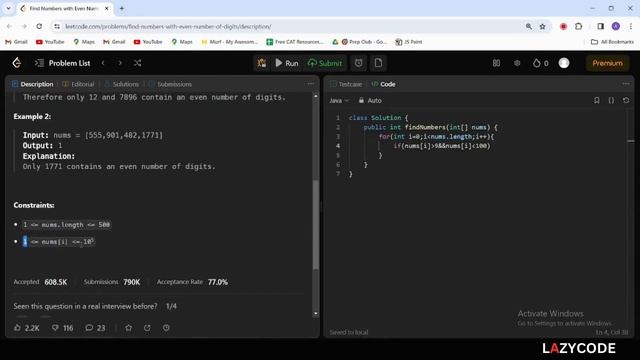
Task: Format code with braces icon
Action: [x=611, y=100]
